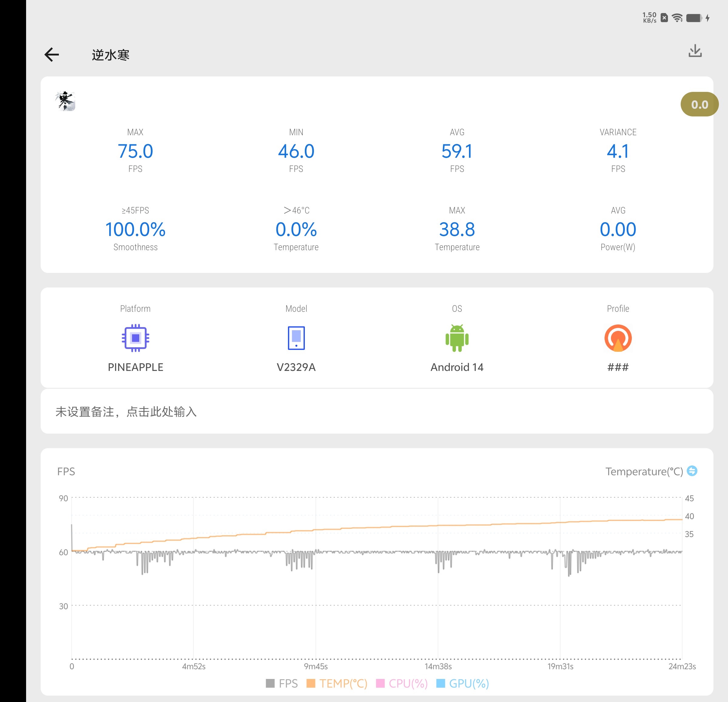
Task: Switch the Temperature axis with the blue toggle icon
Action: (692, 471)
